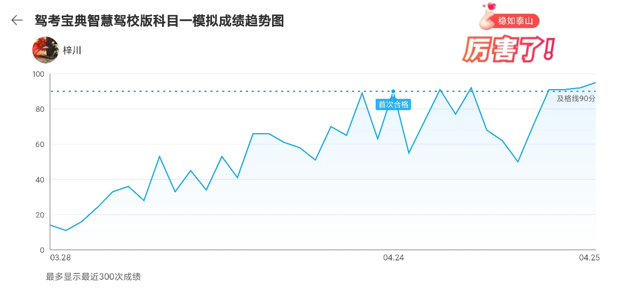Click the 100 value on y-axis
Viewport: 644px width, 290px height.
pos(38,74)
